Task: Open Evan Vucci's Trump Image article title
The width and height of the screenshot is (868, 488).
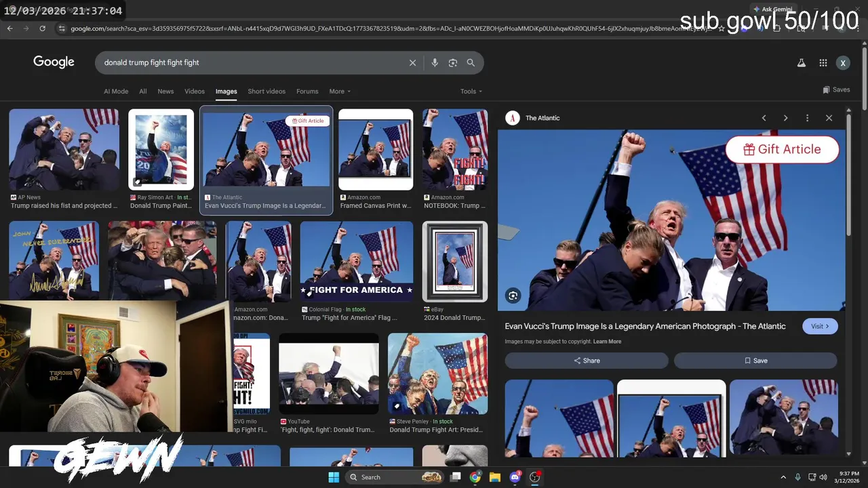Action: point(645,326)
